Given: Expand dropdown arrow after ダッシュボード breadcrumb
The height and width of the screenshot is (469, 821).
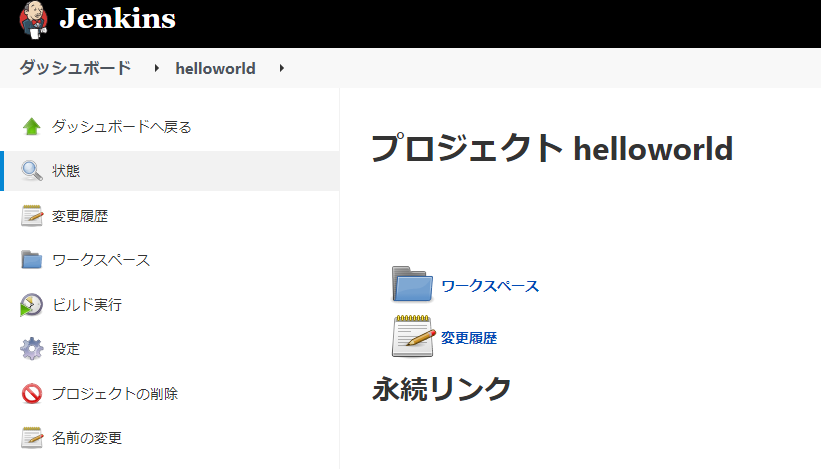Looking at the screenshot, I should click(x=156, y=68).
